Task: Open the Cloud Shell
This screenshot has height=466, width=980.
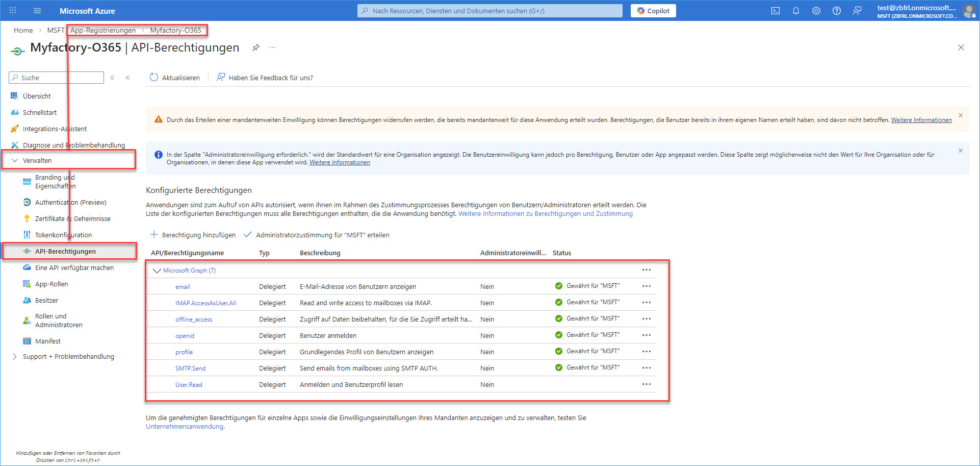Action: pyautogui.click(x=776, y=10)
